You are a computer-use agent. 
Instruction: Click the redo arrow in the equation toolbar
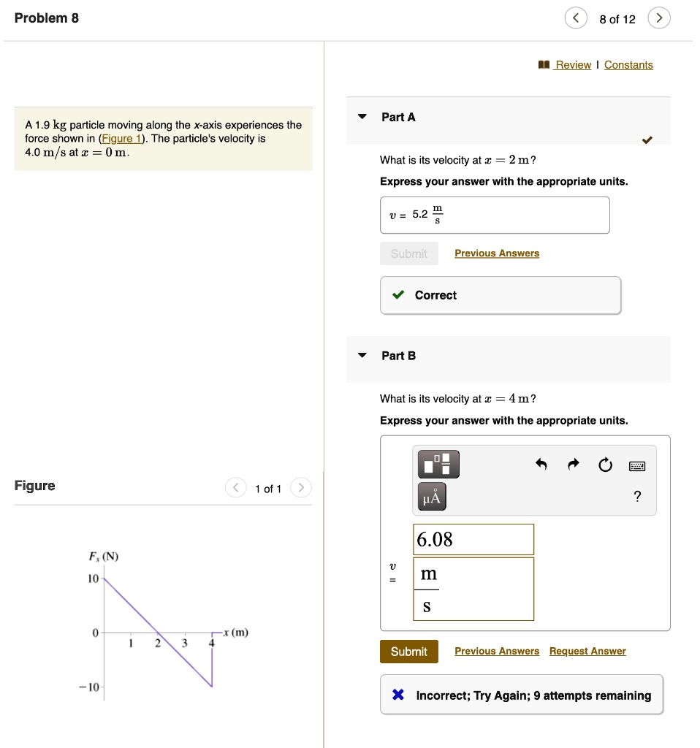[x=573, y=464]
